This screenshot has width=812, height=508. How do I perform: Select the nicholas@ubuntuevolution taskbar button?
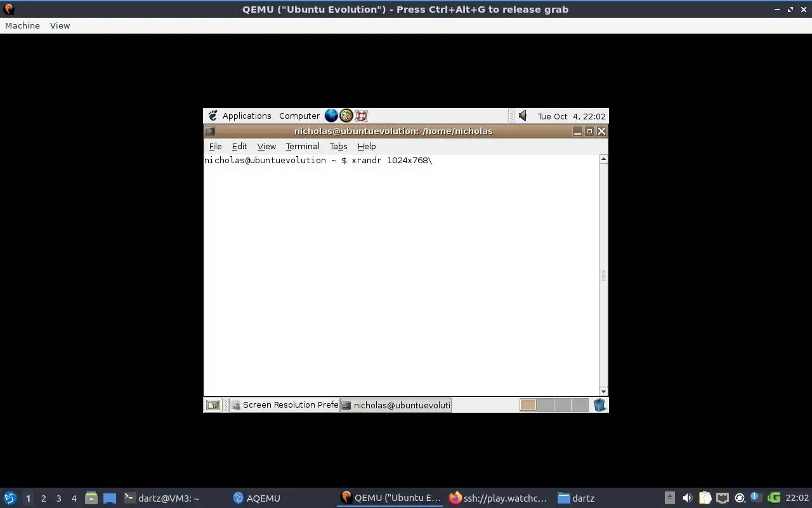(x=396, y=405)
